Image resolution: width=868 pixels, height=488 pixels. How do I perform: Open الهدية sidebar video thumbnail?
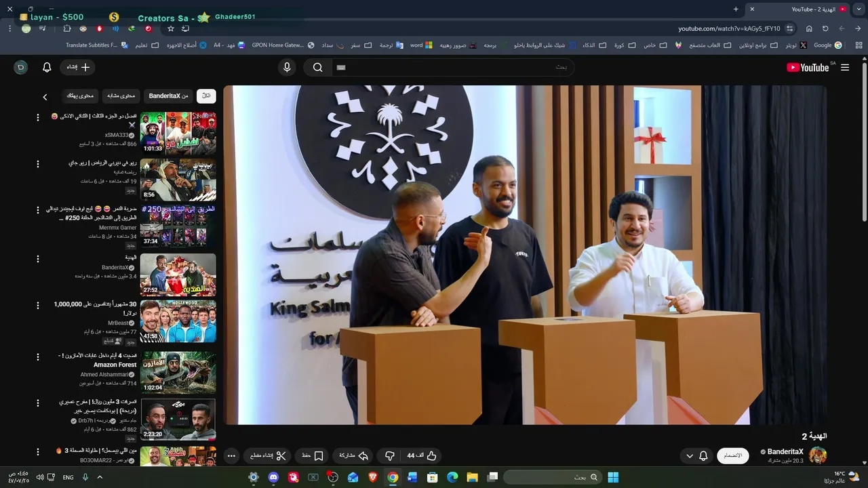pyautogui.click(x=178, y=274)
